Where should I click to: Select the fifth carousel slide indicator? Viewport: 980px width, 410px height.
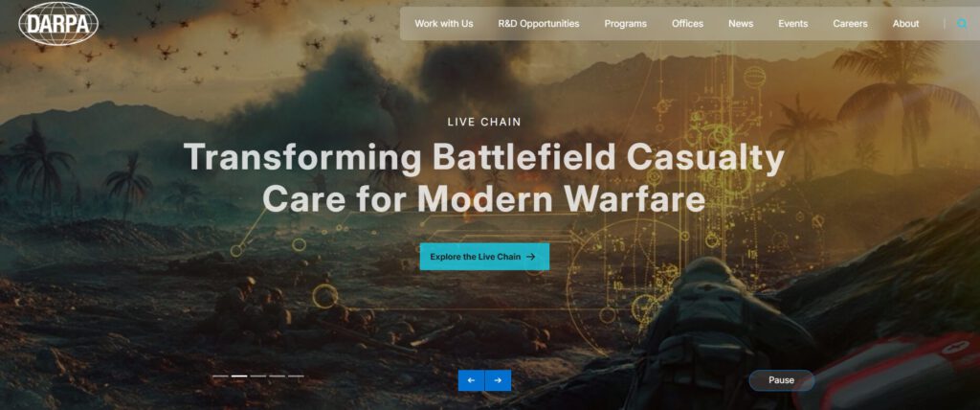(297, 376)
